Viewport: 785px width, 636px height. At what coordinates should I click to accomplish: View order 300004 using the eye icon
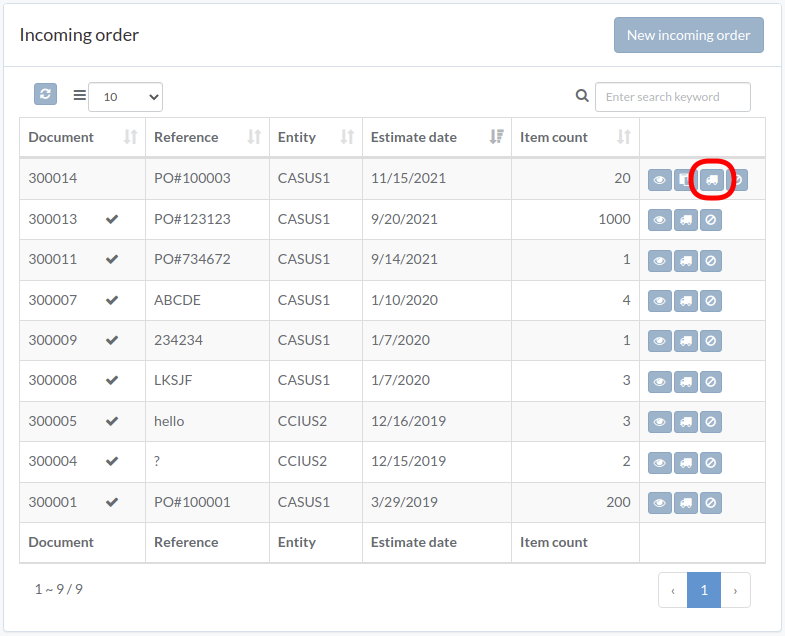click(x=660, y=463)
